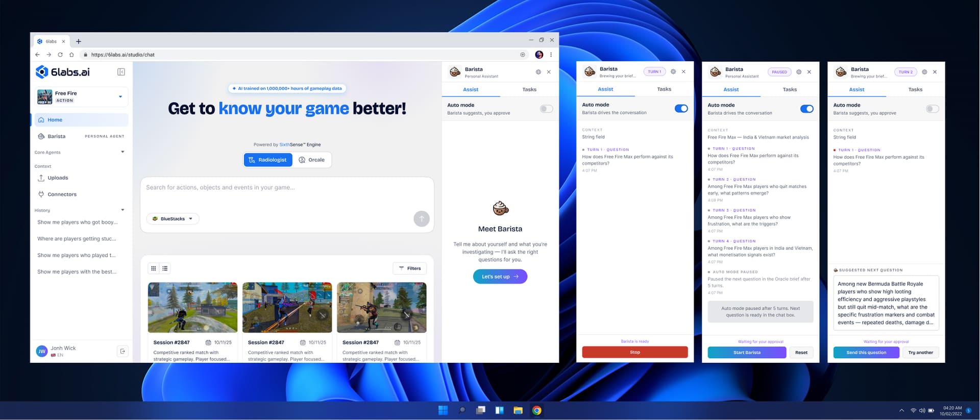The image size is (980, 420).
Task: Click the browser back arrow
Action: (x=37, y=55)
